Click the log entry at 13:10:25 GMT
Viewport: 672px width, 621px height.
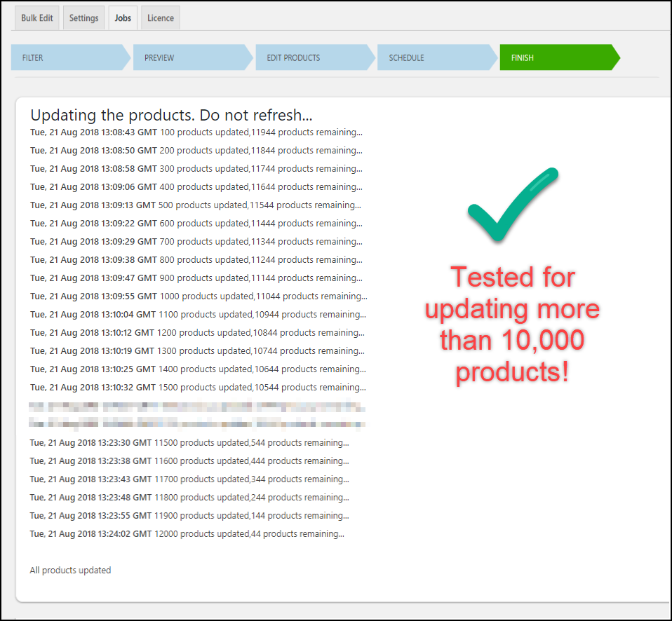pyautogui.click(x=198, y=369)
